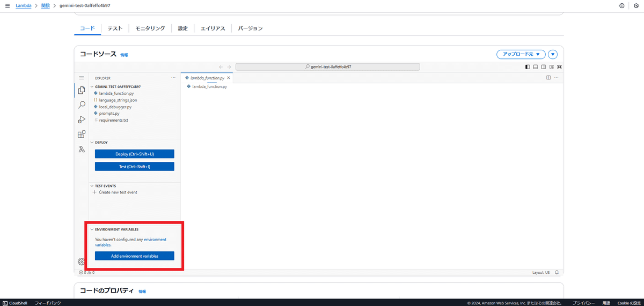Click the editor hamburger menu icon

tap(82, 78)
